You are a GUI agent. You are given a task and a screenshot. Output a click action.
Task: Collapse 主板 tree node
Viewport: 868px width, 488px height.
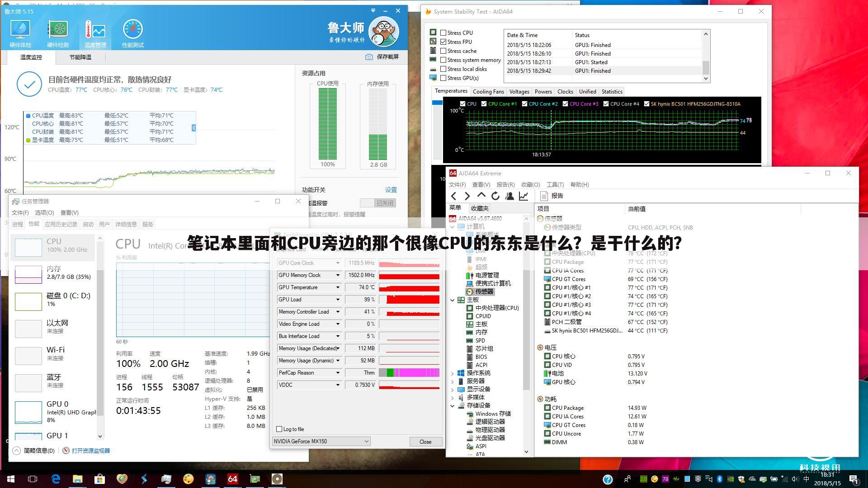click(453, 300)
